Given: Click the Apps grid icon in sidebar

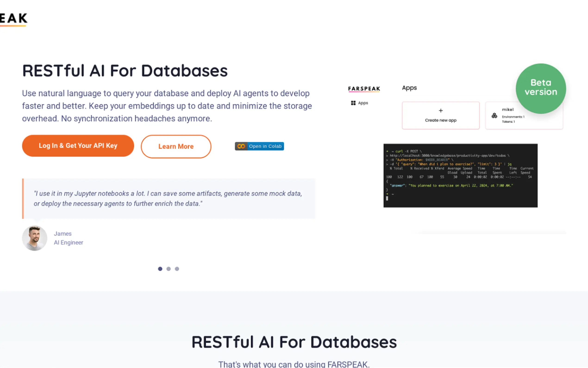Looking at the screenshot, I should (x=353, y=103).
